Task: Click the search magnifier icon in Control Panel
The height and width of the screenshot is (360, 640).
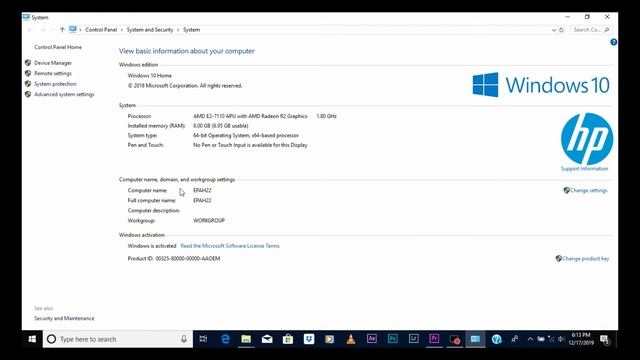Action: pyautogui.click(x=607, y=30)
